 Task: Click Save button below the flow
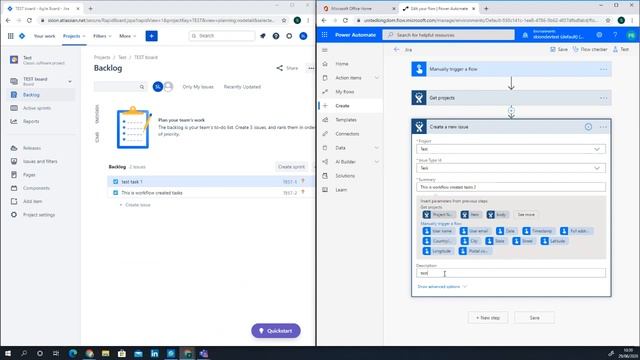click(534, 318)
